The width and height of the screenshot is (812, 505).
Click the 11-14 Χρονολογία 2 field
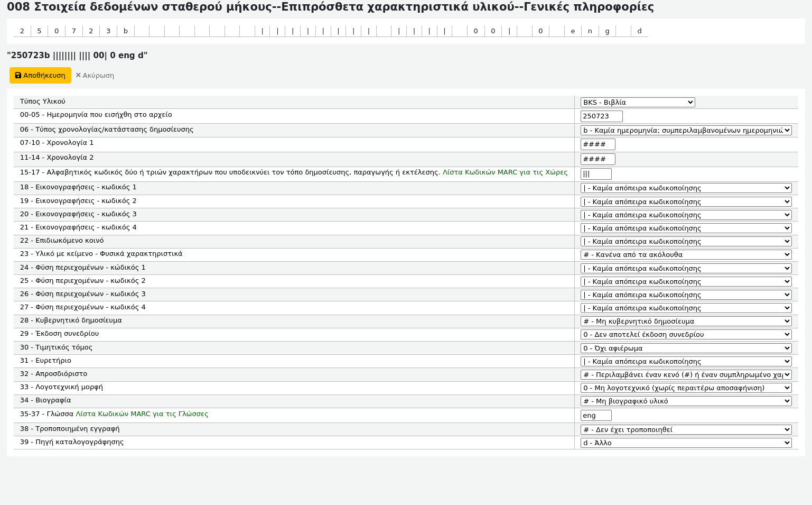pos(598,159)
